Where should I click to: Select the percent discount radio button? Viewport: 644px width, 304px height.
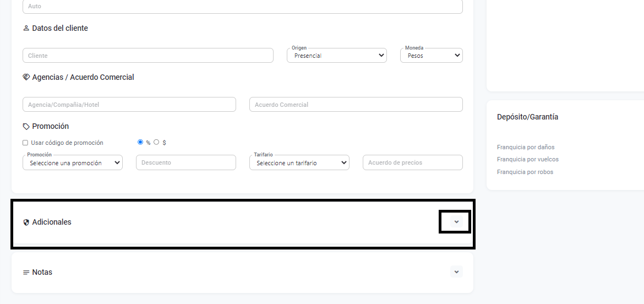(140, 142)
